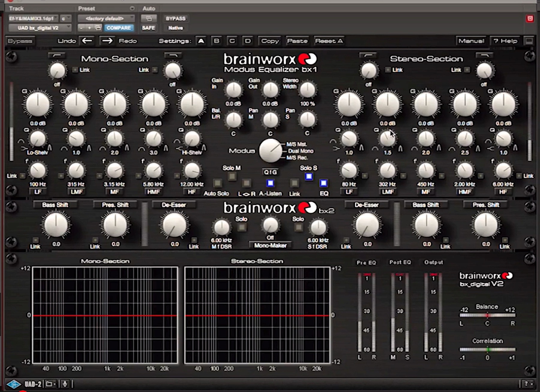Viewport: 540px width, 392px height.
Task: Click the COMPARE button
Action: tap(119, 28)
